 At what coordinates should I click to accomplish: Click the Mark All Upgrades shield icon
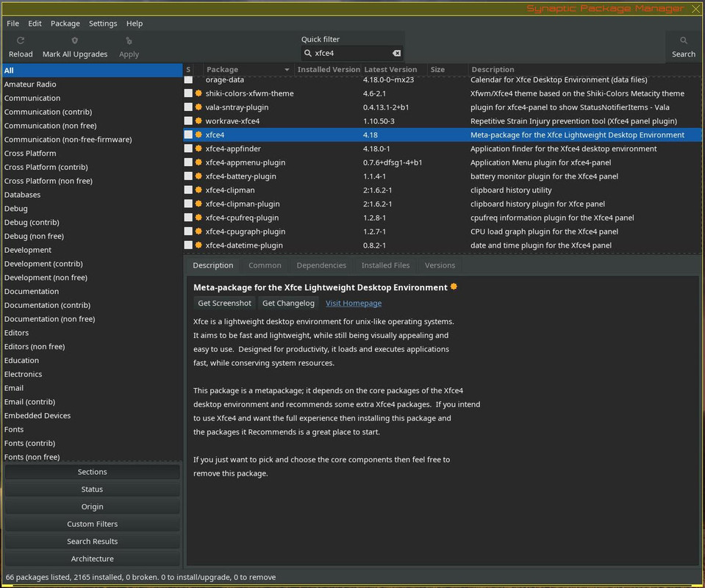point(75,40)
